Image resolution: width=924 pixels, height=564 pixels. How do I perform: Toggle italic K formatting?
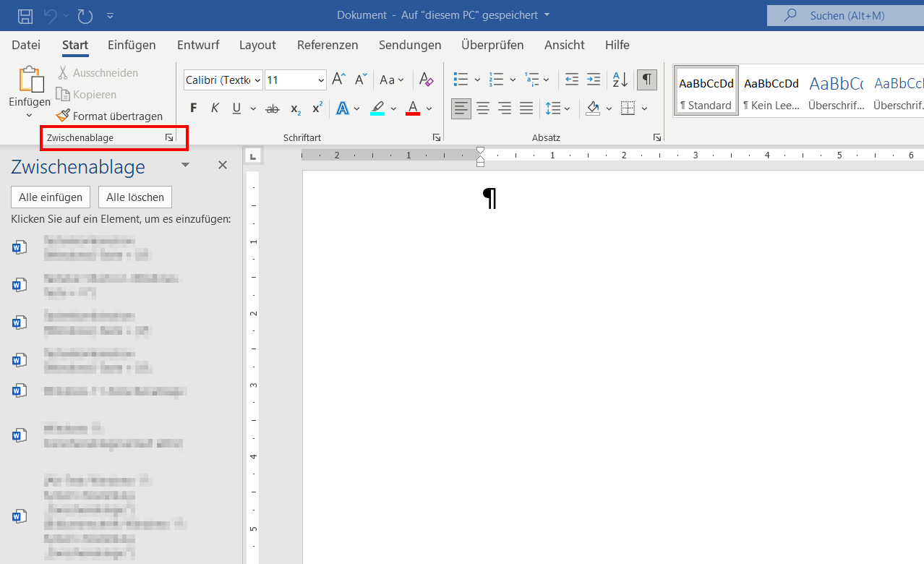click(x=215, y=108)
